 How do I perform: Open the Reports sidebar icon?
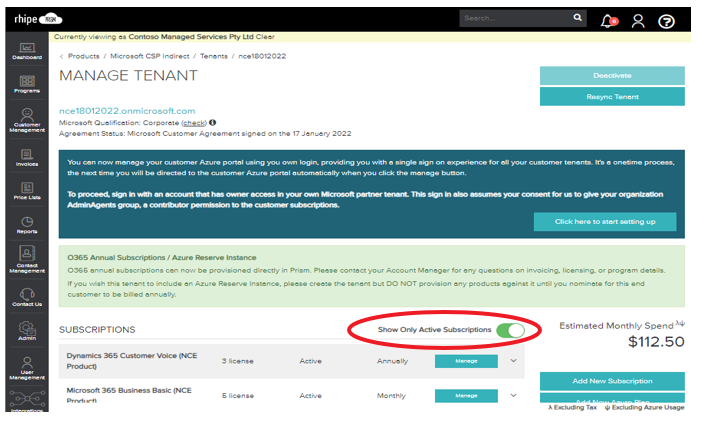click(27, 225)
